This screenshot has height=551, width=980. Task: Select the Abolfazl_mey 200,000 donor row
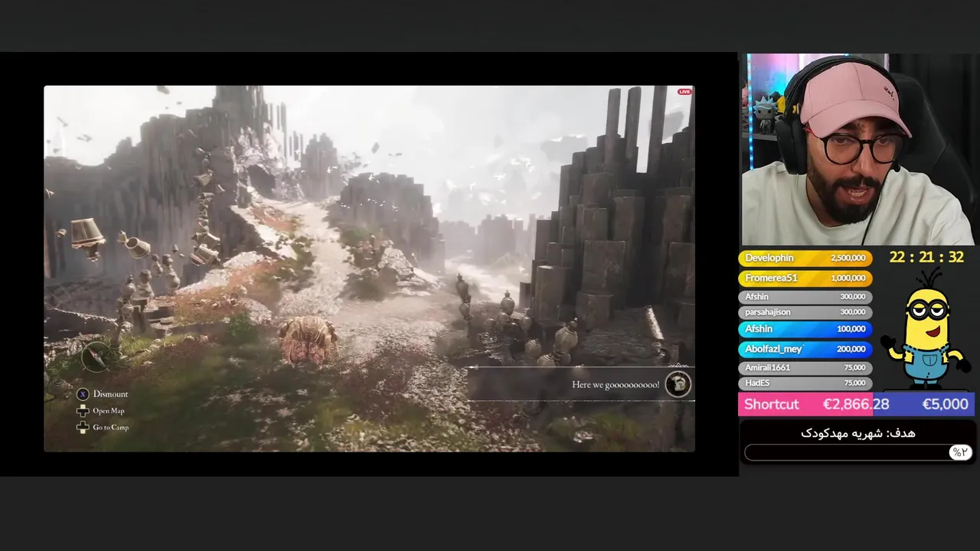tap(804, 349)
